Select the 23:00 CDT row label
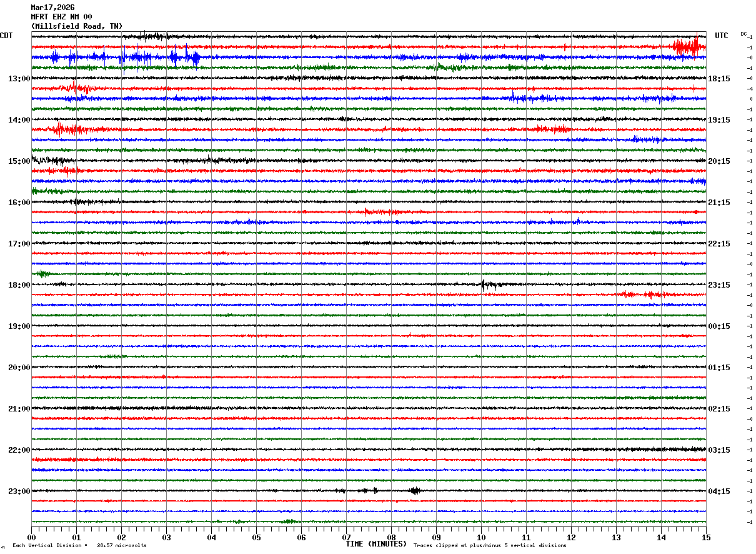 point(19,491)
